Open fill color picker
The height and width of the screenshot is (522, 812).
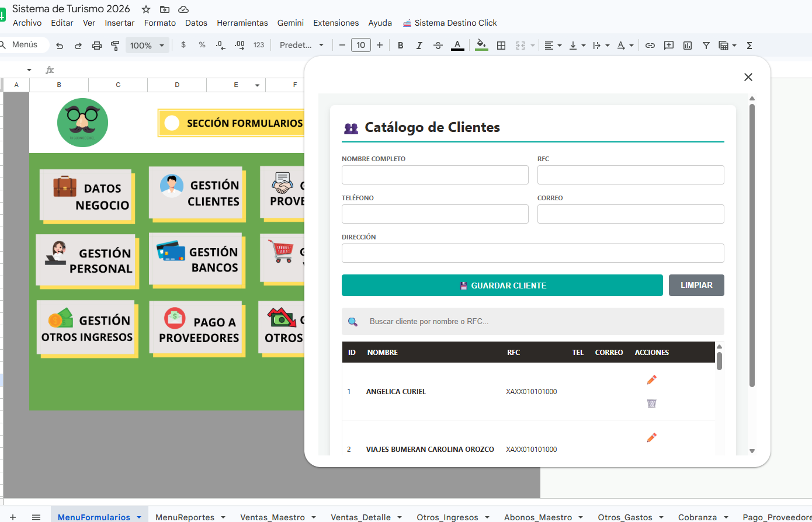pyautogui.click(x=481, y=45)
